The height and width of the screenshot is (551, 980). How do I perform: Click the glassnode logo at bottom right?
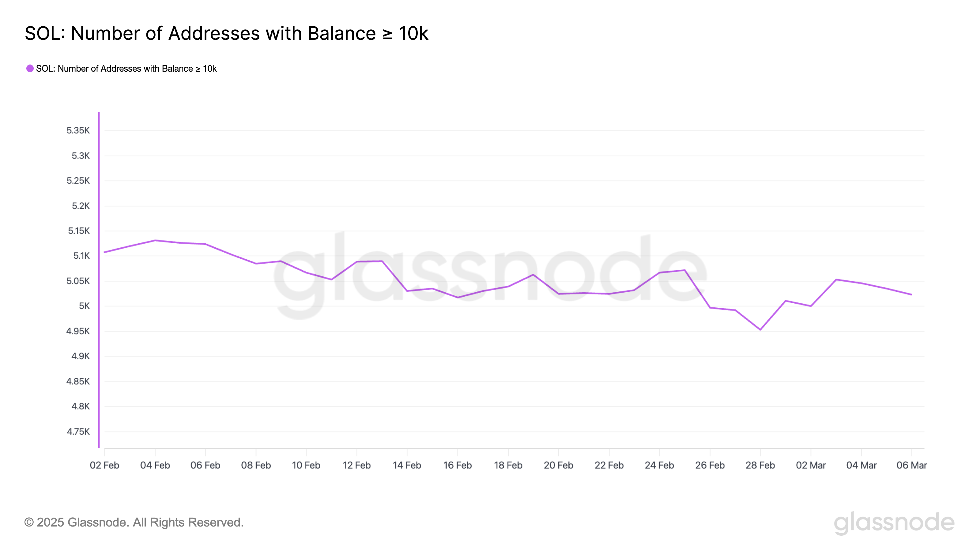[x=894, y=523]
